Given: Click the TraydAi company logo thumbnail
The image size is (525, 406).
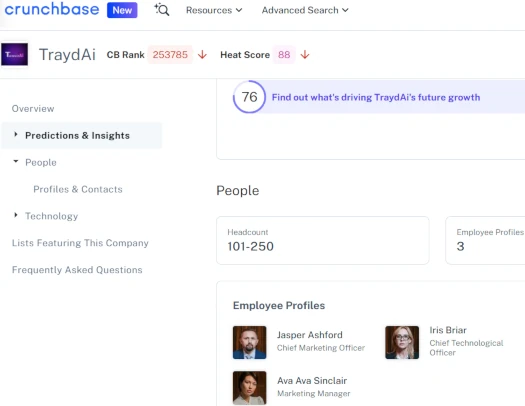Looking at the screenshot, I should 14,54.
